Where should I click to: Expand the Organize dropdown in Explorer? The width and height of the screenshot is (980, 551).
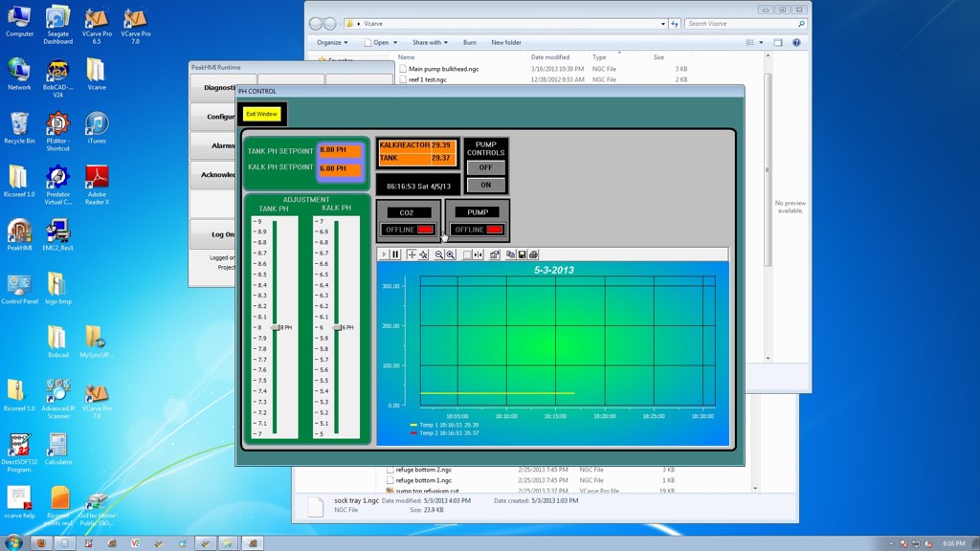point(332,42)
